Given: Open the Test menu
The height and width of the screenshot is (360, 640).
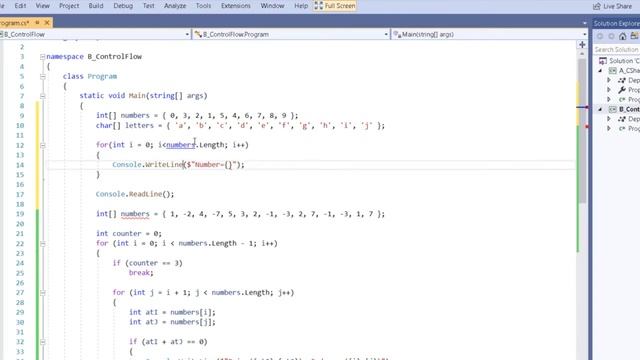Looking at the screenshot, I should click(x=149, y=6).
